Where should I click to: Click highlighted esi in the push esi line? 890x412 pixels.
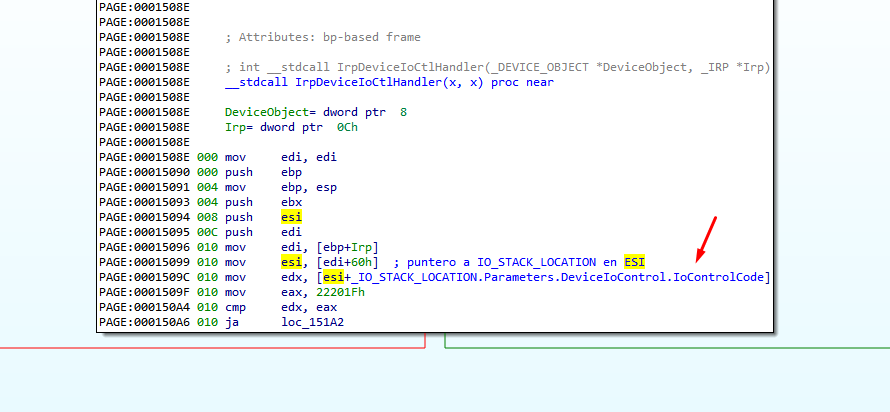[292, 216]
